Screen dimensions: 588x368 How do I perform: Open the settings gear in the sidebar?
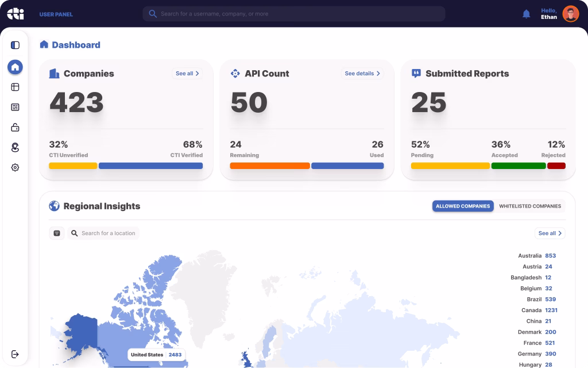click(15, 167)
